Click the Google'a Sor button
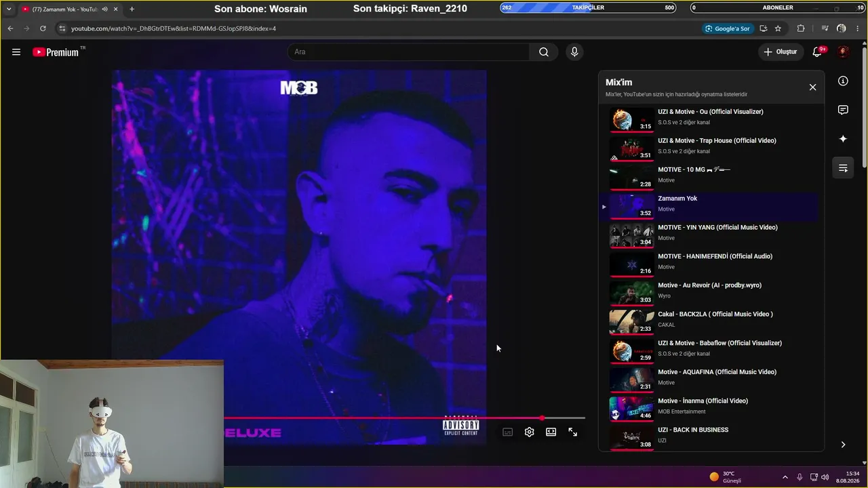This screenshot has height=488, width=868. point(728,28)
